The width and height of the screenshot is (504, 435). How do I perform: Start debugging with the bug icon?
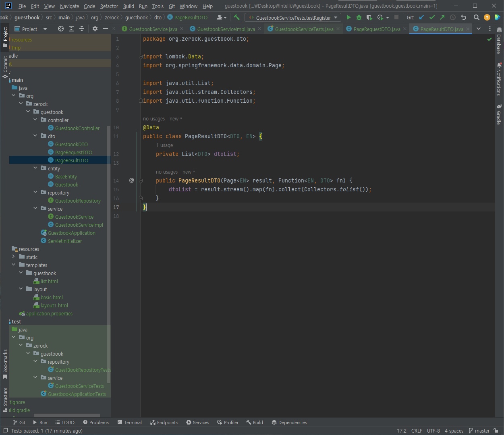[359, 17]
